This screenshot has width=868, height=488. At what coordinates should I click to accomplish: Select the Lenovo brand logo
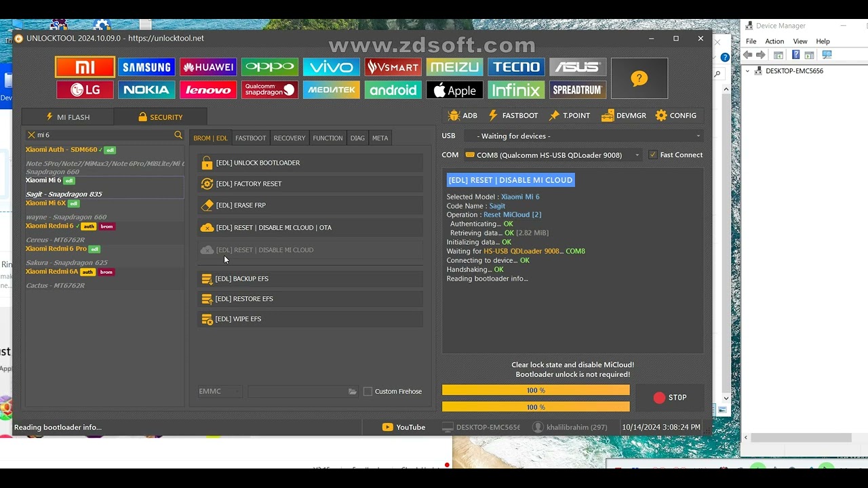click(x=208, y=90)
